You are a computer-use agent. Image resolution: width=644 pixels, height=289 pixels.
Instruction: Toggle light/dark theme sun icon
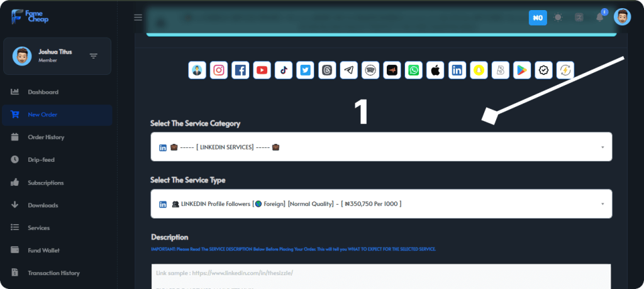point(558,17)
